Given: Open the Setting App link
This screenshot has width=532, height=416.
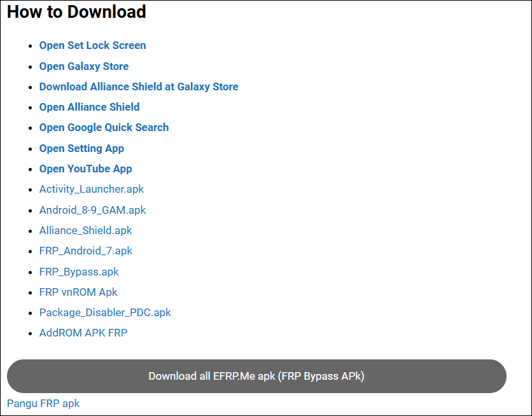Looking at the screenshot, I should coord(81,148).
